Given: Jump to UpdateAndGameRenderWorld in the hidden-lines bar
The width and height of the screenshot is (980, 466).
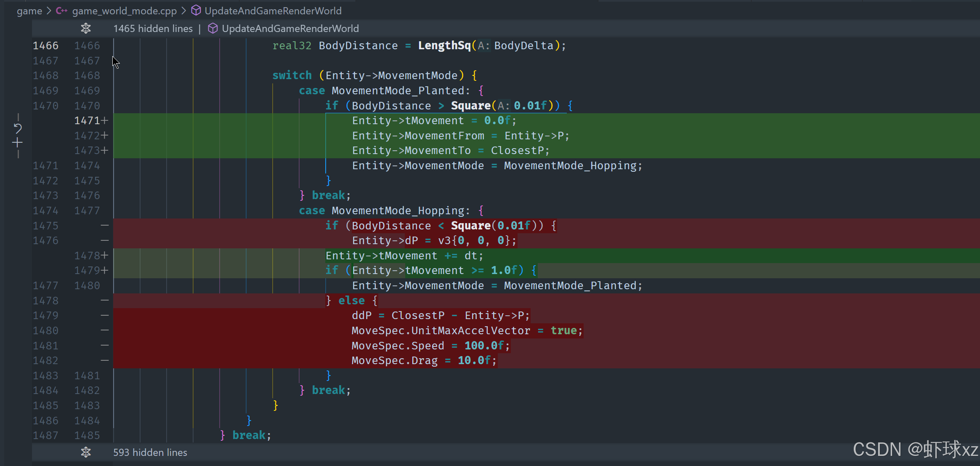Looking at the screenshot, I should (x=290, y=29).
